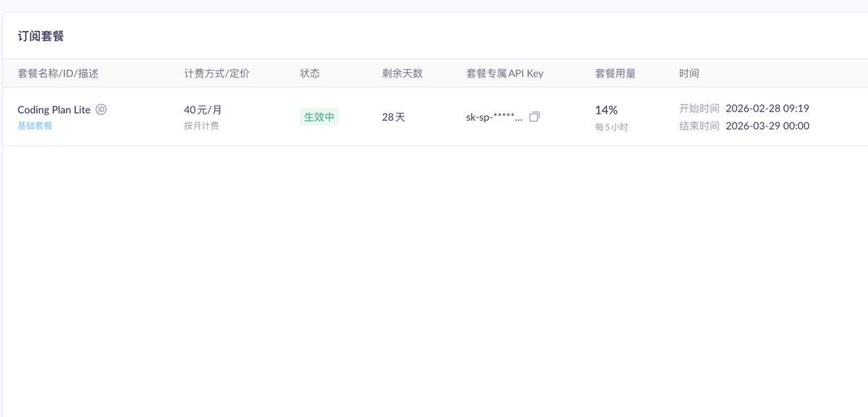The width and height of the screenshot is (868, 417).
Task: Click the 生效中 status badge
Action: click(319, 116)
